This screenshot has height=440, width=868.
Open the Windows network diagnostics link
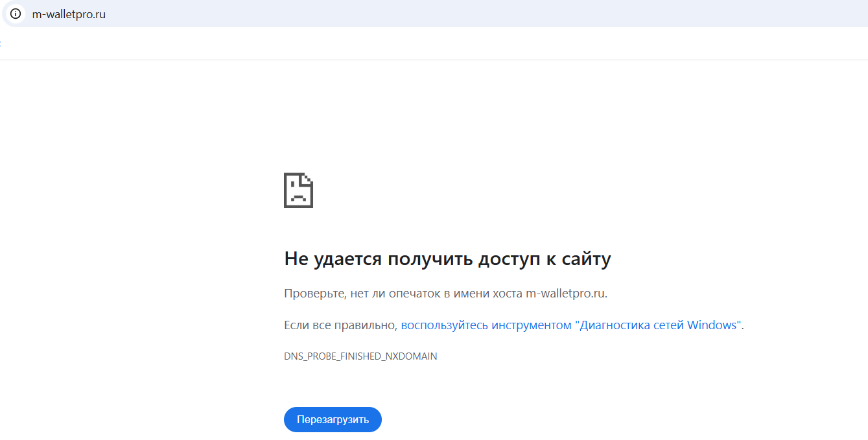click(571, 325)
